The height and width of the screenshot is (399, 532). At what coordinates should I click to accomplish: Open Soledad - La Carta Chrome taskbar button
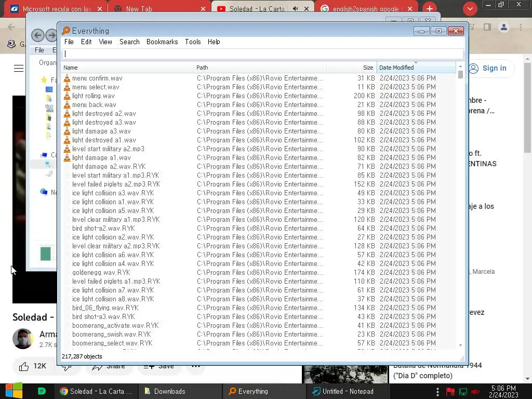point(96,391)
